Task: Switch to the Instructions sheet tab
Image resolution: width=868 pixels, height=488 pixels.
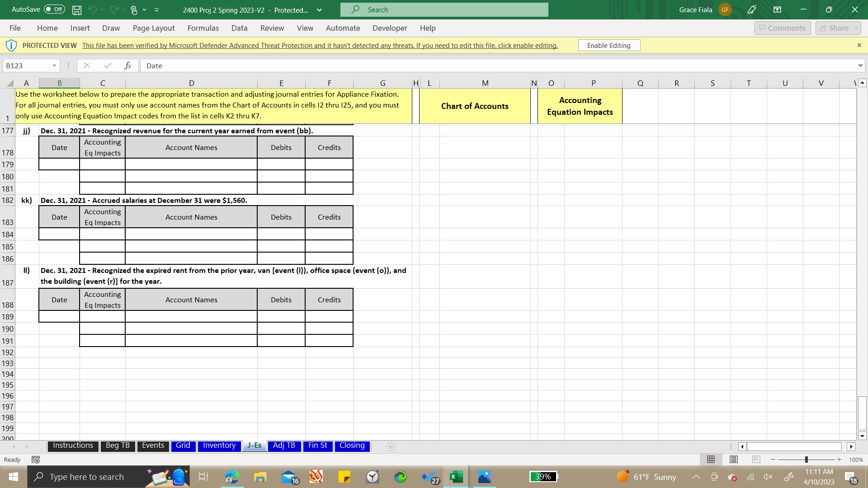Action: coord(73,446)
